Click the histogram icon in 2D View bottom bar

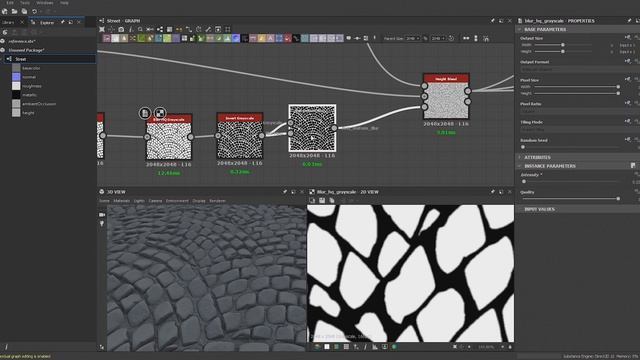375,347
